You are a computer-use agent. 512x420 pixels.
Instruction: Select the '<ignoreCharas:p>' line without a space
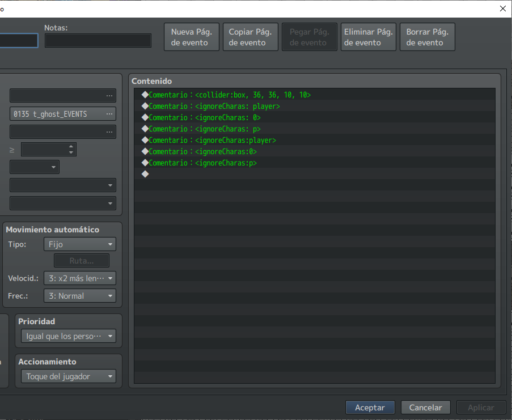tap(315, 163)
